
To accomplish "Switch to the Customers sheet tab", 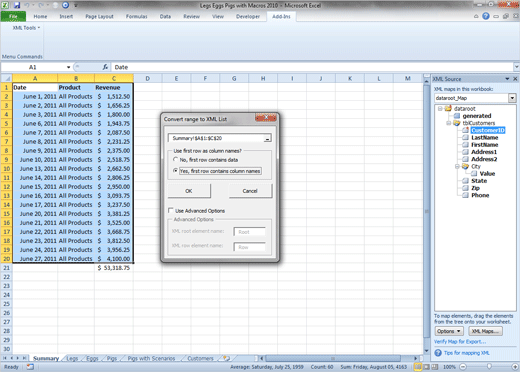I will pyautogui.click(x=200, y=358).
